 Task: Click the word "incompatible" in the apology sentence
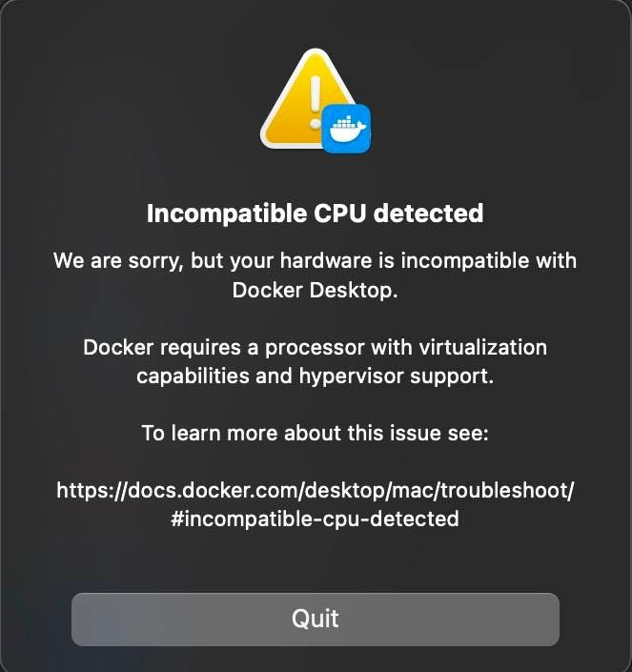tap(465, 261)
